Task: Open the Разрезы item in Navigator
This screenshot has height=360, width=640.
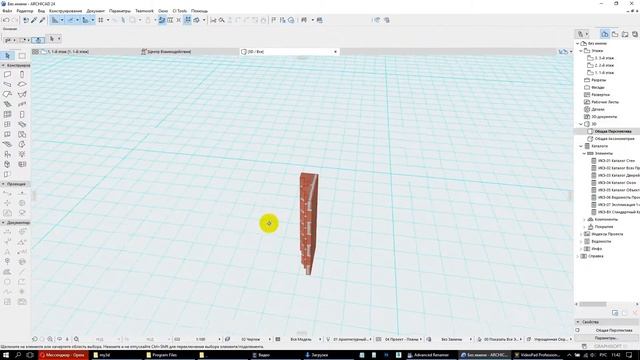Action: click(x=598, y=80)
